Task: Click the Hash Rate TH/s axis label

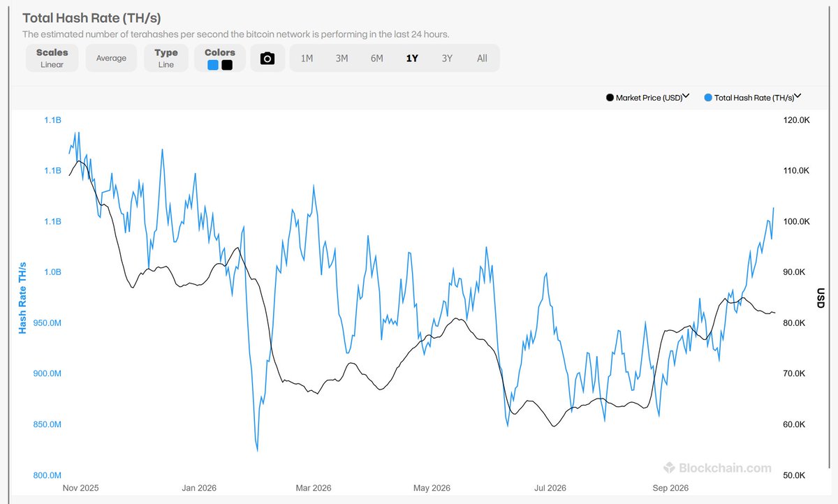Action: (x=22, y=298)
